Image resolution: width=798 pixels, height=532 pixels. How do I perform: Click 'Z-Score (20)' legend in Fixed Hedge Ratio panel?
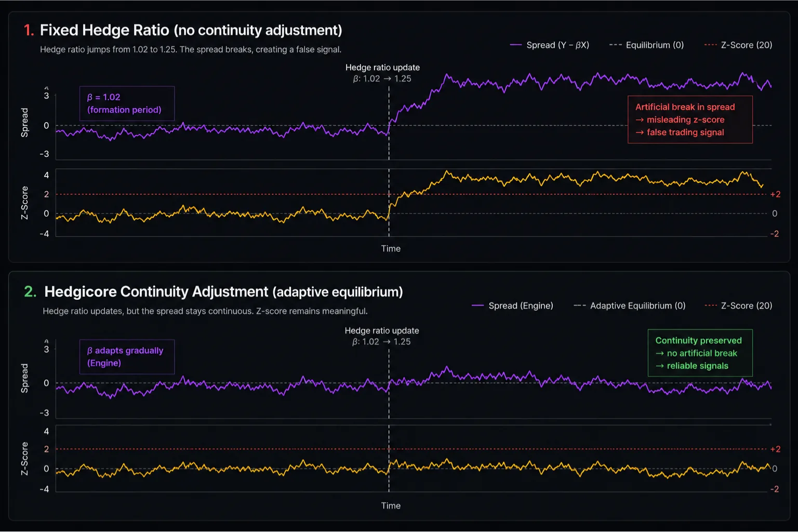738,45
